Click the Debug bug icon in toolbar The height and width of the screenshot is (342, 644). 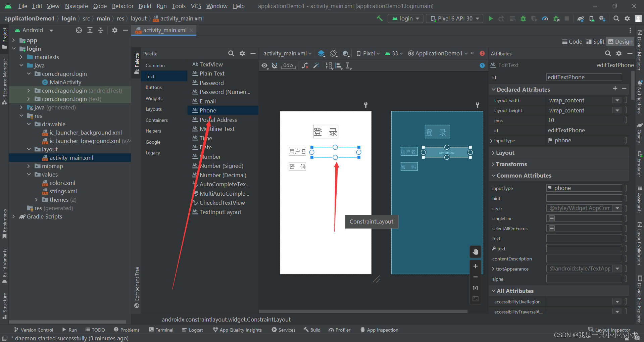click(523, 18)
